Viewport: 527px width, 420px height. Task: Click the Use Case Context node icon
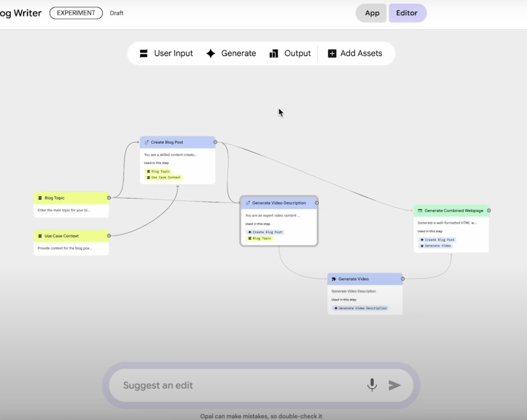(x=40, y=236)
